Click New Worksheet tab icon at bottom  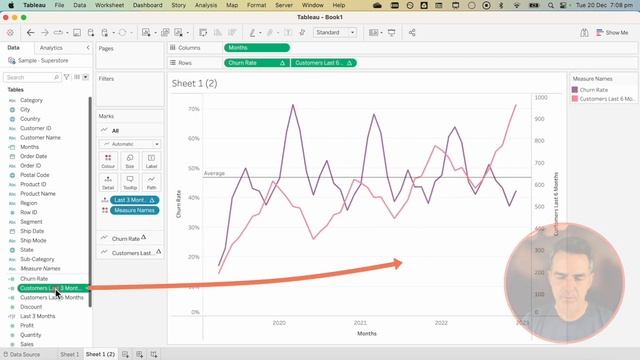coord(125,354)
